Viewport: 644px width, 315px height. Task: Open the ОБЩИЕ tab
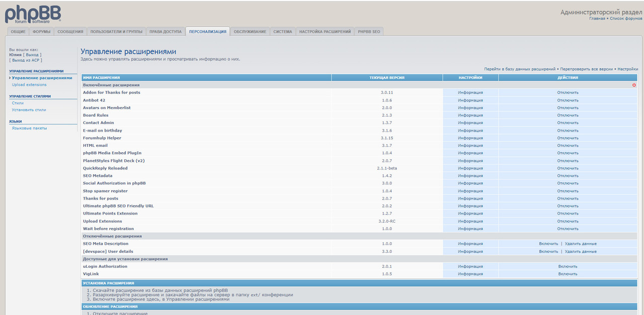pyautogui.click(x=18, y=32)
